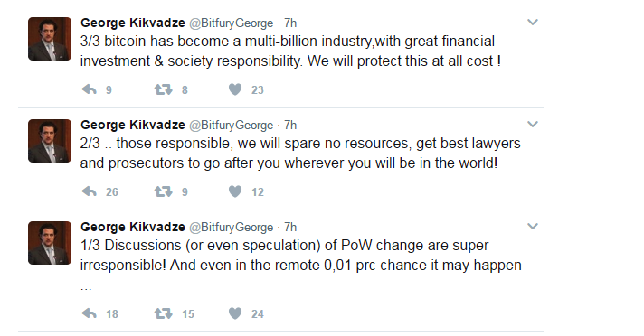The height and width of the screenshot is (336, 644).
Task: Like the 2/3 tweet with 12 likes
Action: point(235,191)
